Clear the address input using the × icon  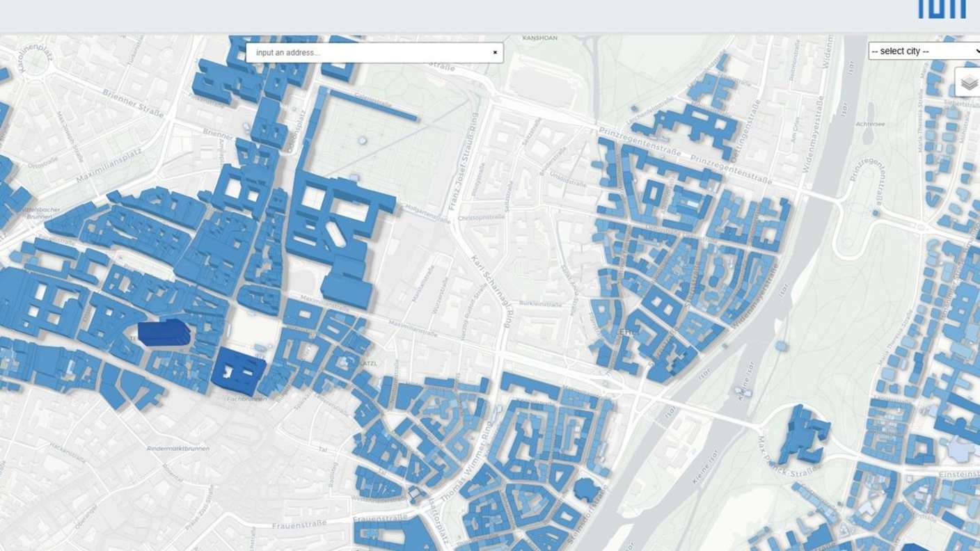pos(494,52)
